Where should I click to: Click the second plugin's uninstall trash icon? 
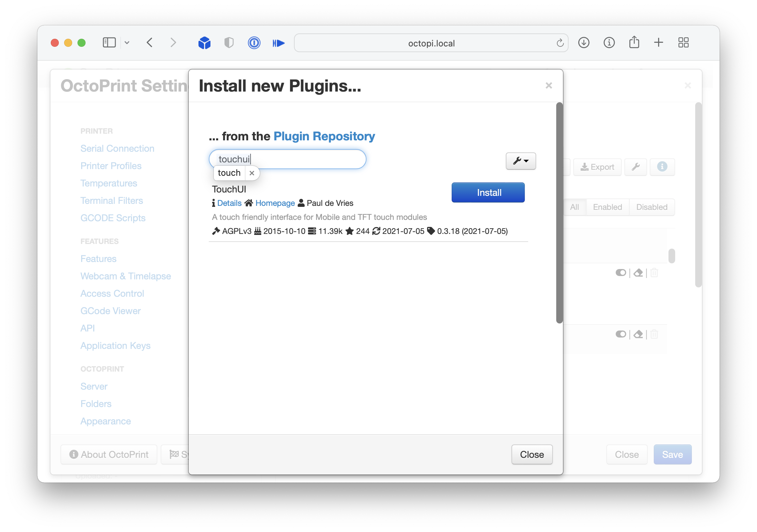click(x=654, y=334)
